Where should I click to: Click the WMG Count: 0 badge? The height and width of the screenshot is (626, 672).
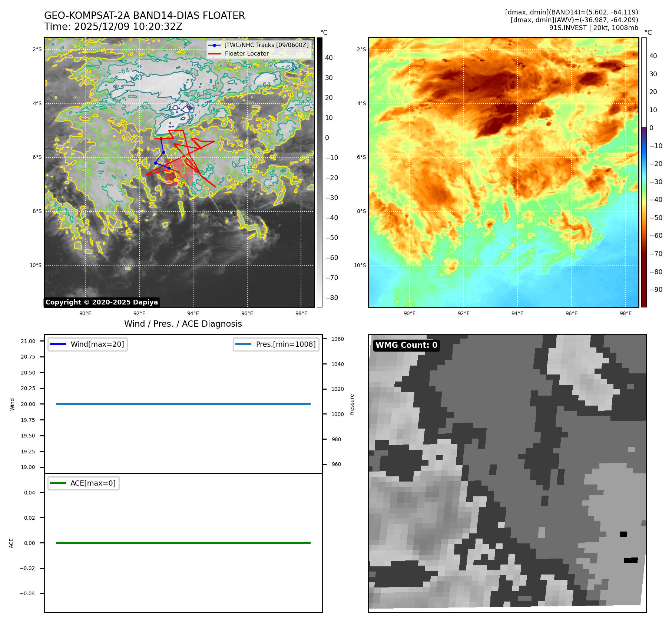[x=406, y=345]
